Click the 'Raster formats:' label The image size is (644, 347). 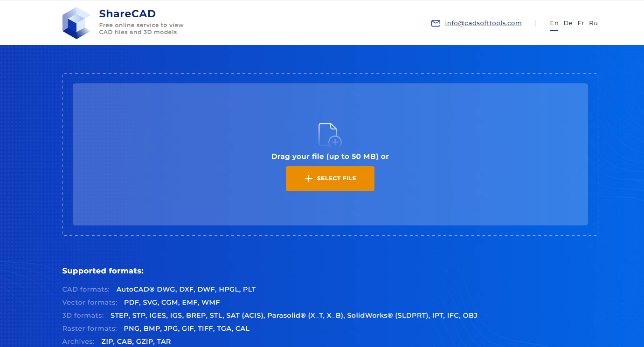click(x=90, y=328)
